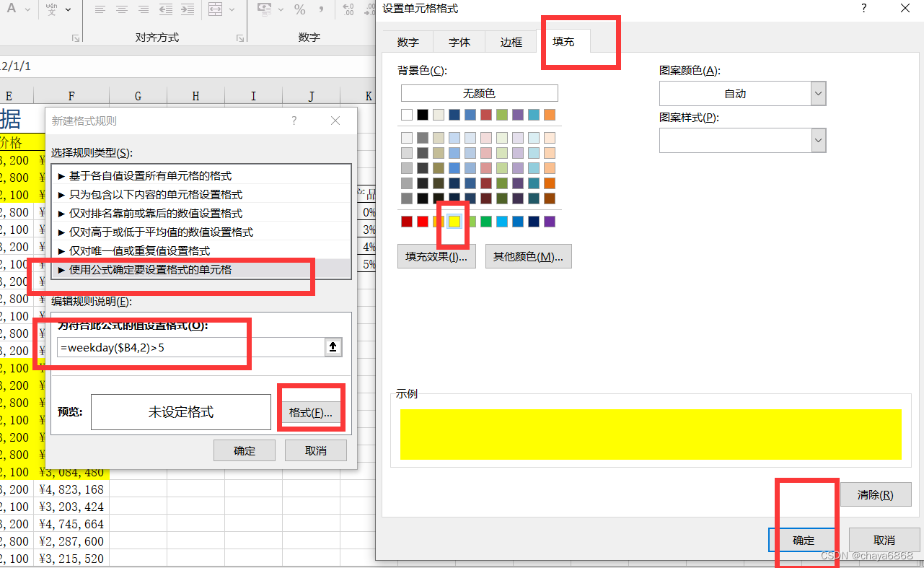Pick the dark red standard color swatch
Viewport: 924px width, 568px height.
pyautogui.click(x=407, y=222)
